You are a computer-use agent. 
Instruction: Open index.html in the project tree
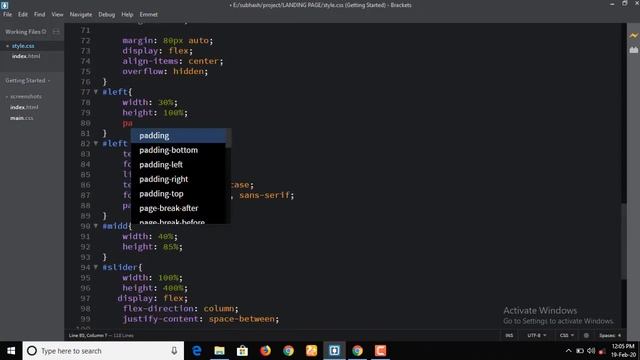pyautogui.click(x=24, y=107)
